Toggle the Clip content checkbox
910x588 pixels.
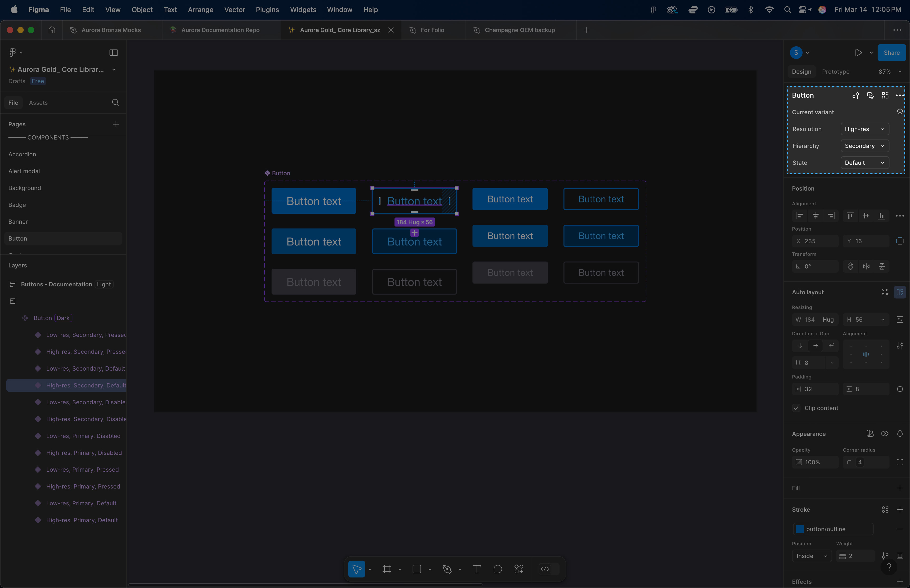click(x=796, y=408)
